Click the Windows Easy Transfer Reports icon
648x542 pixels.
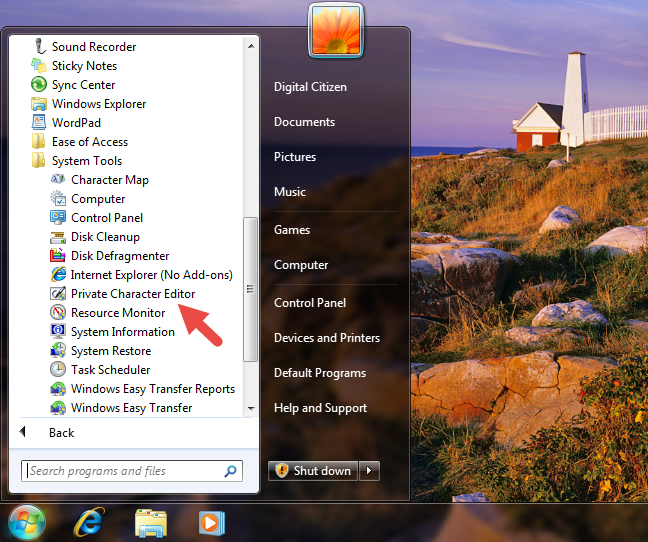tap(58, 388)
